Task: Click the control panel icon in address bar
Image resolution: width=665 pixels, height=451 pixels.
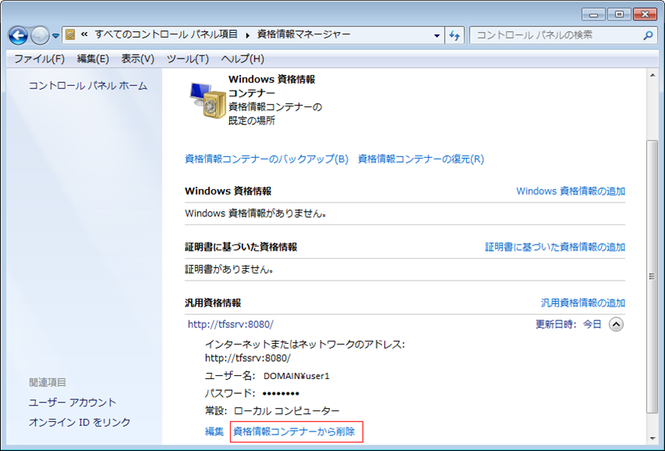Action: (x=70, y=35)
